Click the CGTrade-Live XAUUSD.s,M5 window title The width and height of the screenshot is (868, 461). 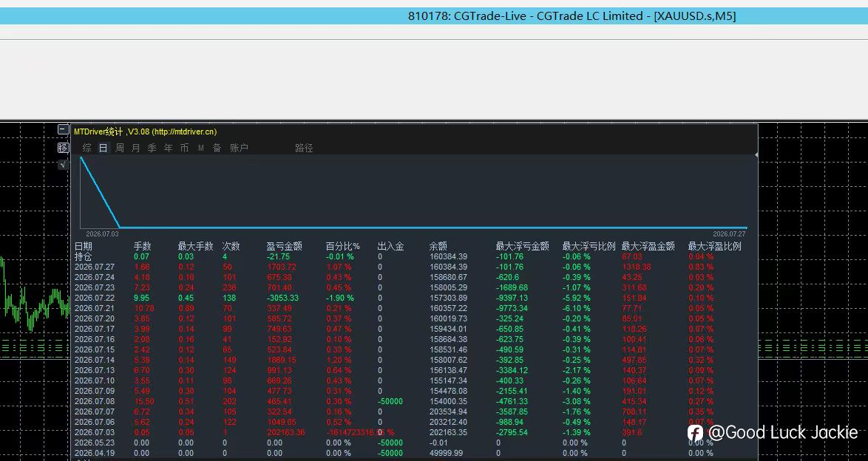coord(572,16)
